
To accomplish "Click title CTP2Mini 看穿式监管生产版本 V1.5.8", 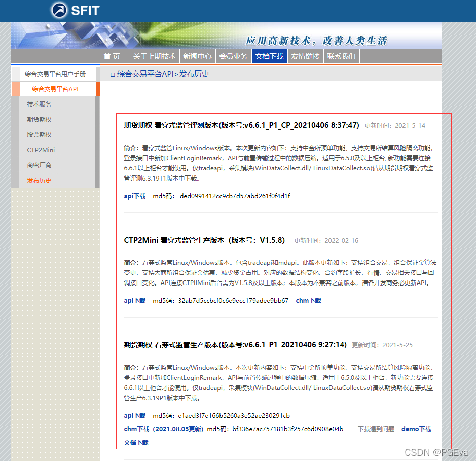I will (x=204, y=240).
